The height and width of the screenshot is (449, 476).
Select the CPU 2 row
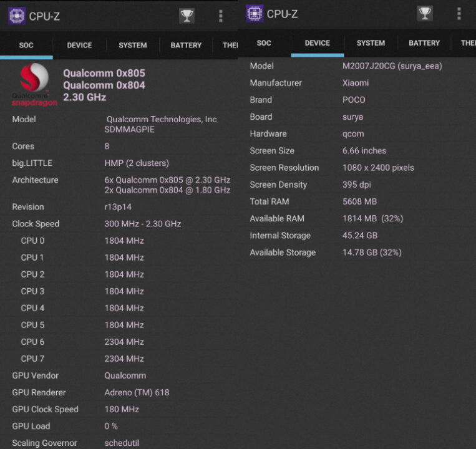pyautogui.click(x=119, y=274)
